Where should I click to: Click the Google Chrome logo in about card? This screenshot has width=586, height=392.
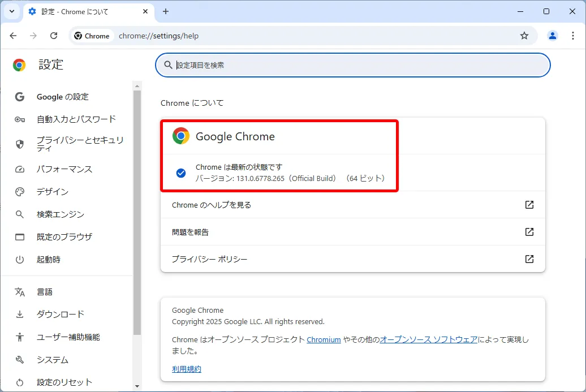coord(181,136)
